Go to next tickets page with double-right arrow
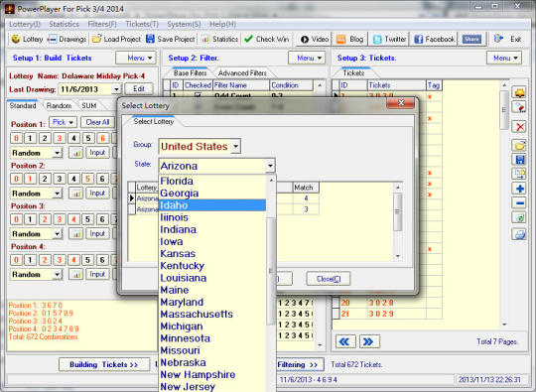Viewport: 536px width, 392px height. 369,341
